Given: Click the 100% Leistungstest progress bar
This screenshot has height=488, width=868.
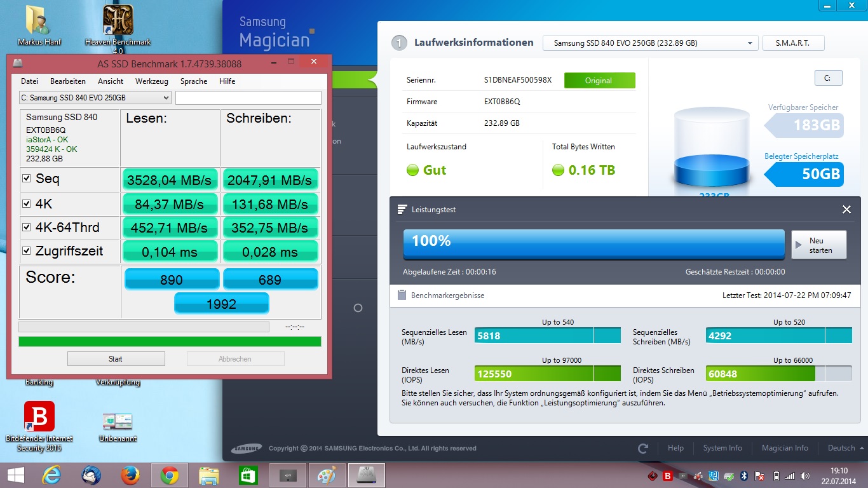Looking at the screenshot, I should [x=594, y=243].
